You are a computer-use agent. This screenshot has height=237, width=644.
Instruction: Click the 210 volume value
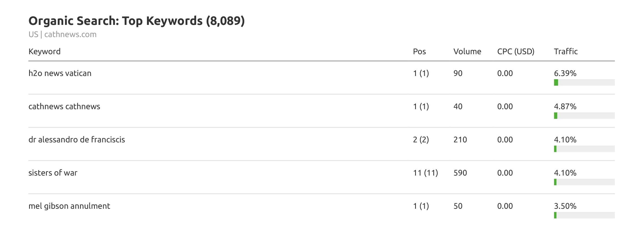click(x=460, y=140)
